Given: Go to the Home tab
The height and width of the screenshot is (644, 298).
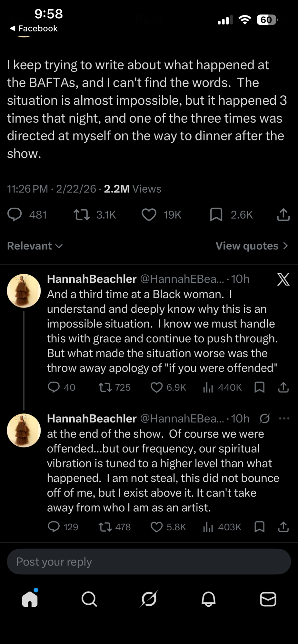Looking at the screenshot, I should pos(30,599).
